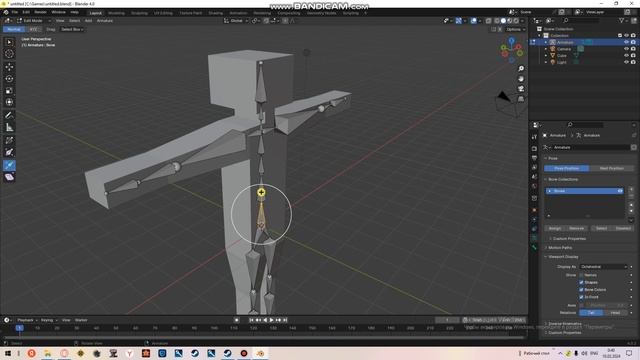Collapse the Bone Collections panel

coord(562,180)
